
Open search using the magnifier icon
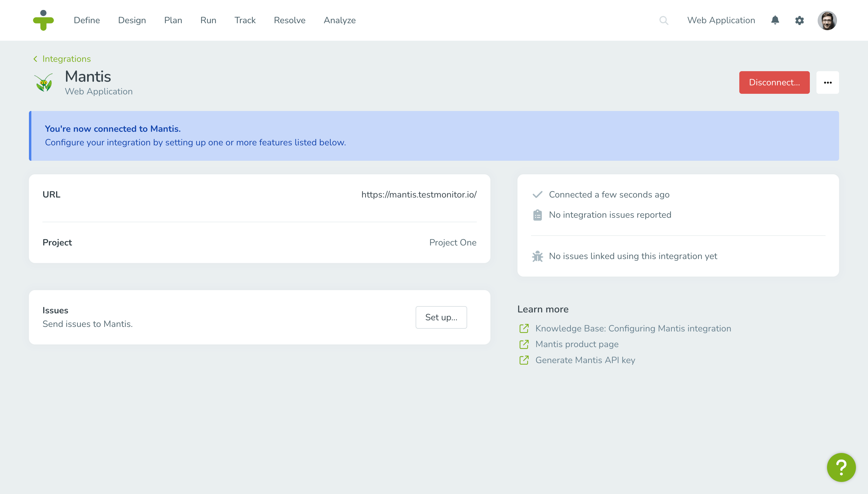(664, 21)
